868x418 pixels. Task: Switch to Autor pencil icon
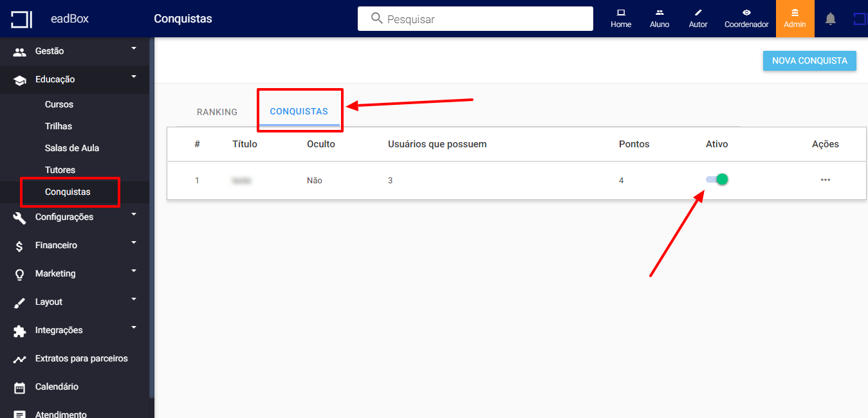698,13
